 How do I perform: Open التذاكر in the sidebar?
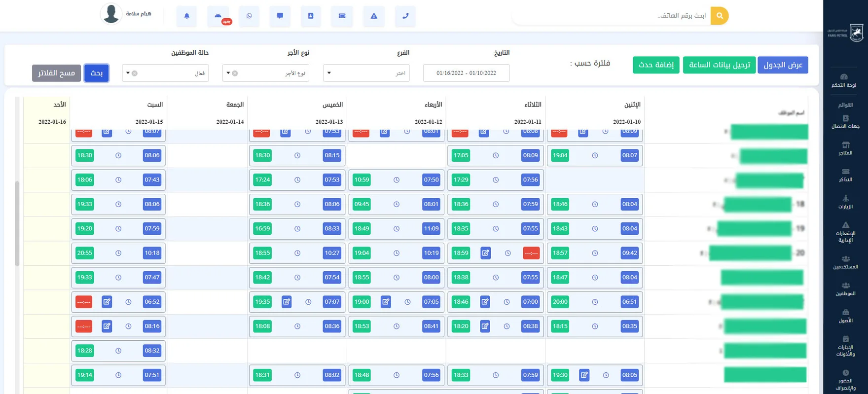coord(845,176)
